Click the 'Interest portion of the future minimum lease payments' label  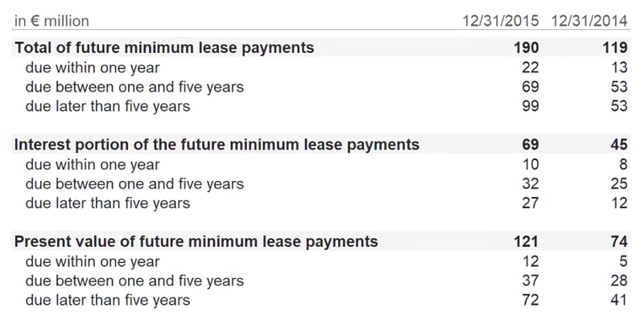click(217, 145)
